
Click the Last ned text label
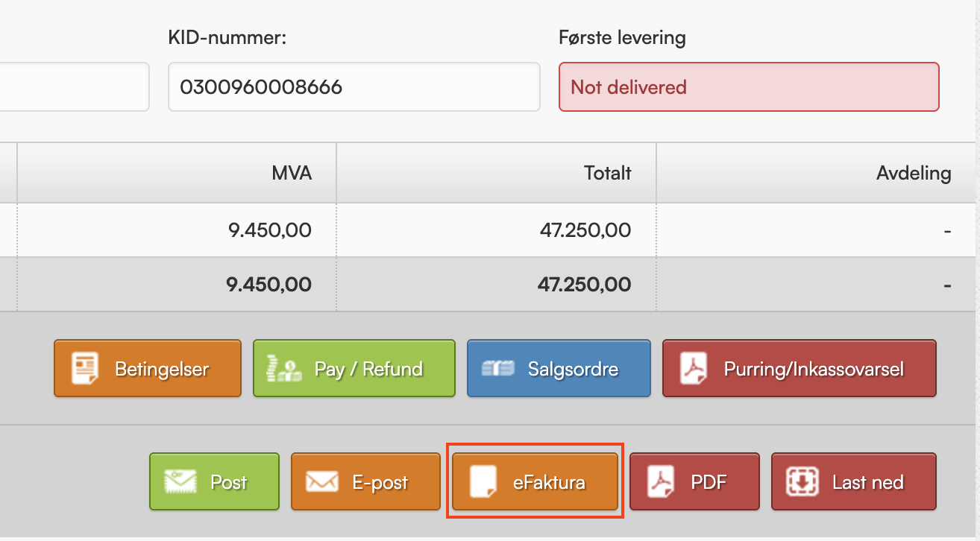click(867, 482)
